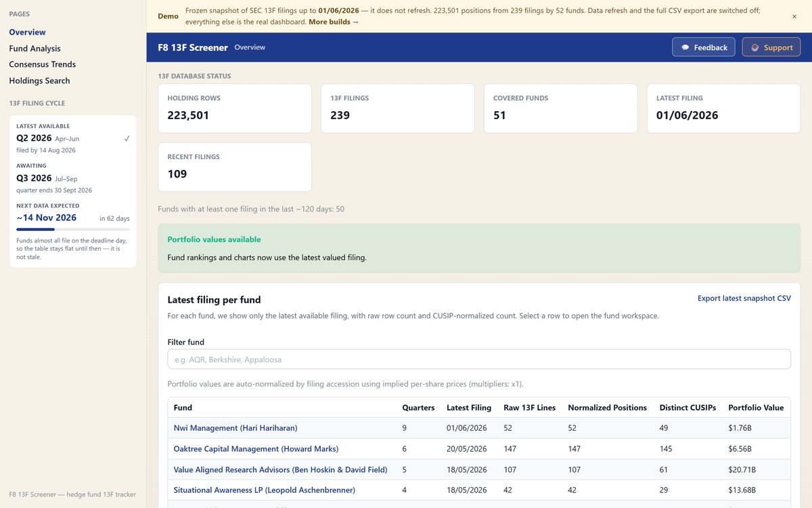The width and height of the screenshot is (812, 508).
Task: Click the Distinct CUSIPs column header
Action: [x=688, y=408]
